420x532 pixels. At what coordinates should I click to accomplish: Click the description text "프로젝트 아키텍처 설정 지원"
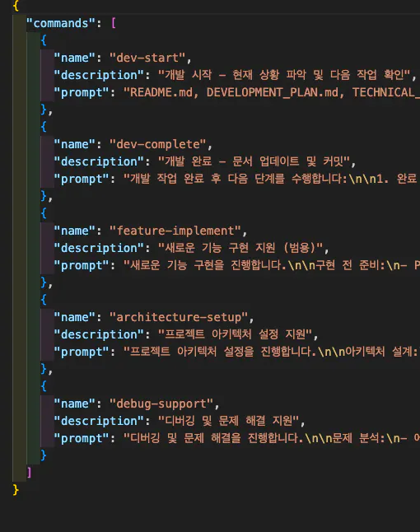point(235,334)
